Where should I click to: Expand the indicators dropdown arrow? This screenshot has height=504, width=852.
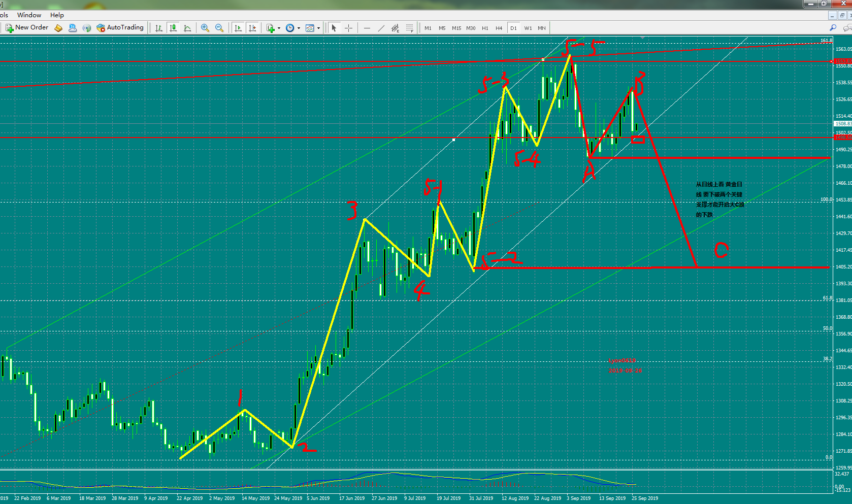click(279, 28)
